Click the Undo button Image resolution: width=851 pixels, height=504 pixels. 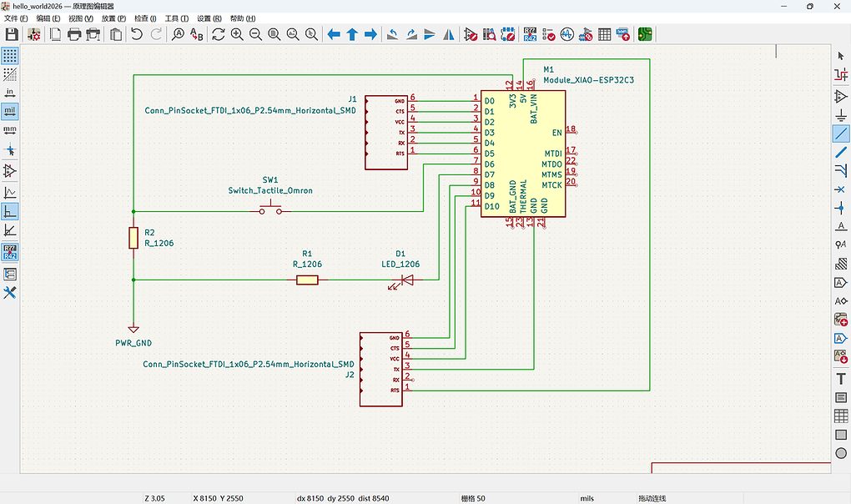point(136,33)
